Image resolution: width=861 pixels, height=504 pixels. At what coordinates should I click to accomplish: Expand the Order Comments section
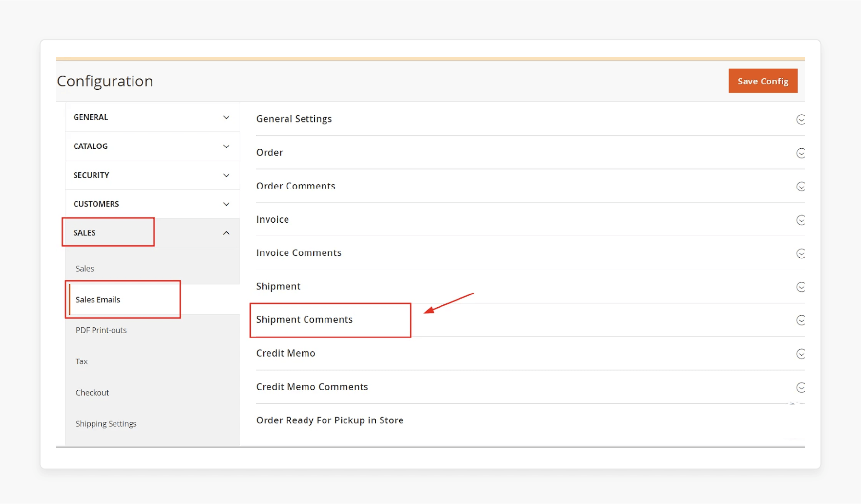530,186
